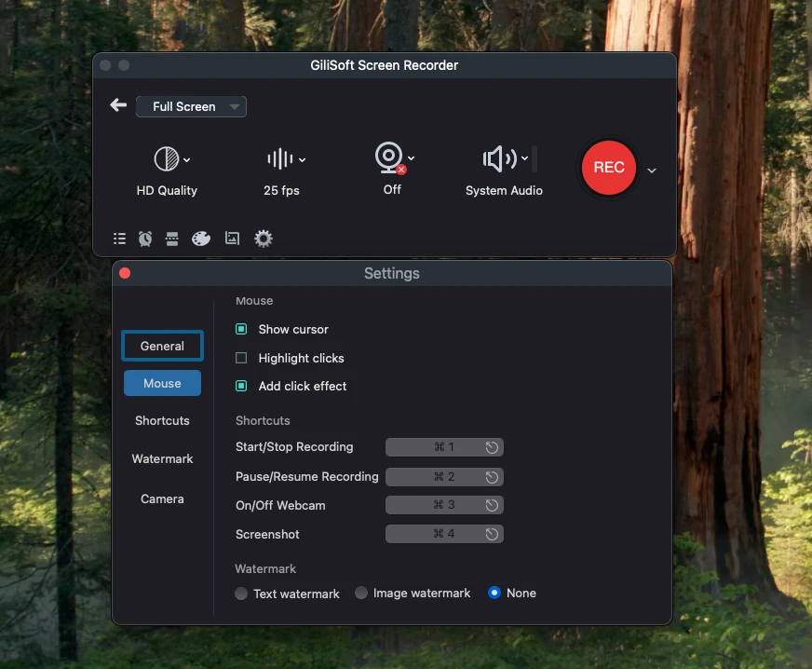Open the color palette icon
Screen dimensions: 812x669
201,239
